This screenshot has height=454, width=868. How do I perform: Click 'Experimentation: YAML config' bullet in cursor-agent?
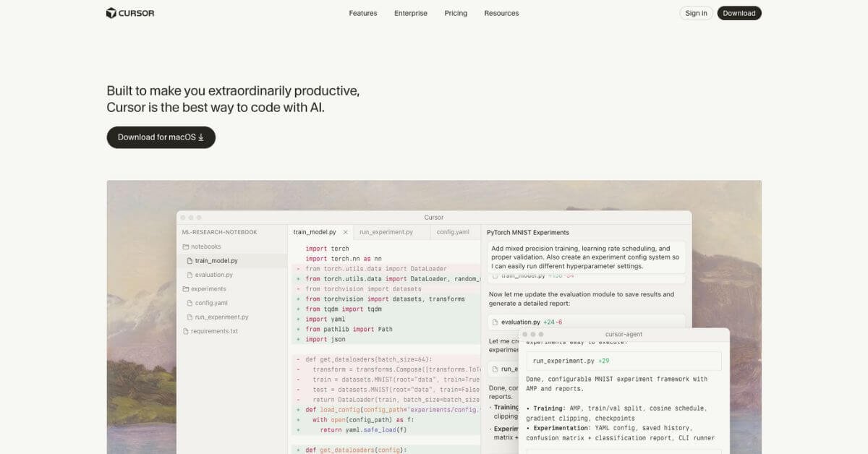[620, 433]
